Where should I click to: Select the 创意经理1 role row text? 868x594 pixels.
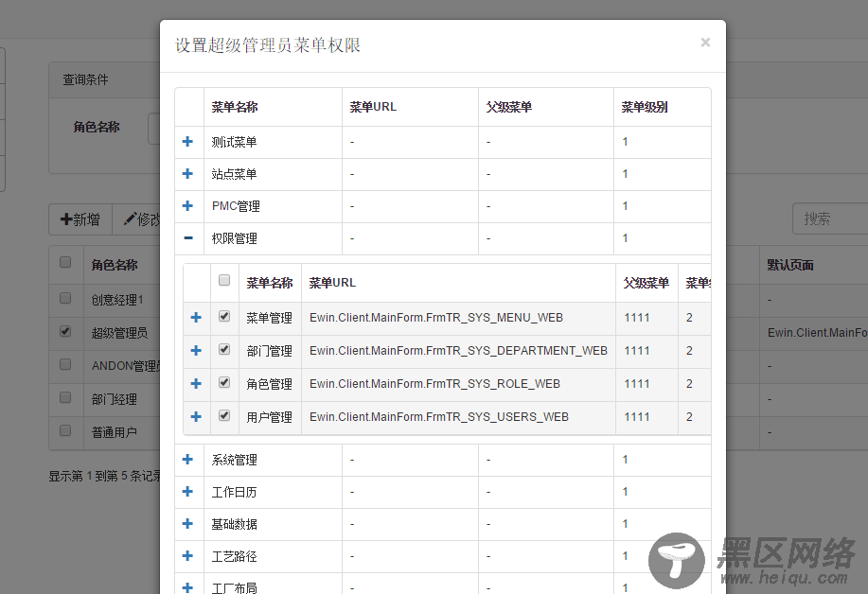point(117,300)
